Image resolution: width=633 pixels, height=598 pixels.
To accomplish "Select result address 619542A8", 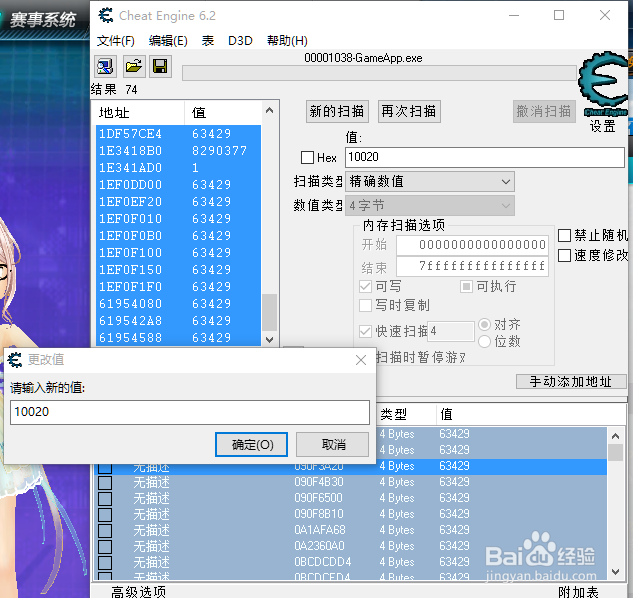I will tap(130, 321).
